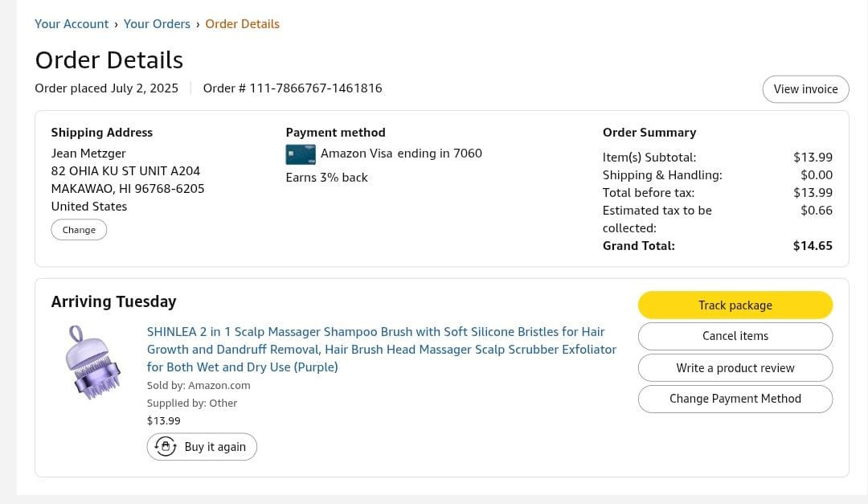Click the order number text
This screenshot has height=504, width=868.
[x=293, y=88]
